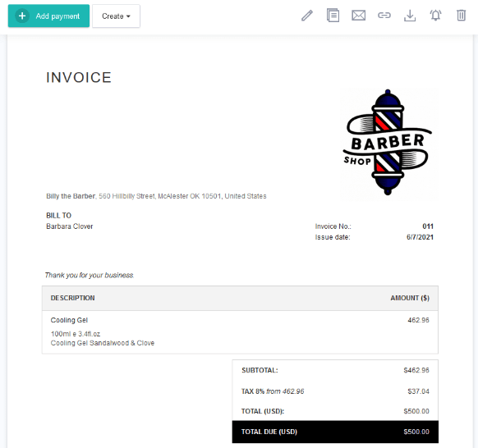This screenshot has height=448, width=478.
Task: Click the DESCRIPTION column header
Action: [72, 298]
